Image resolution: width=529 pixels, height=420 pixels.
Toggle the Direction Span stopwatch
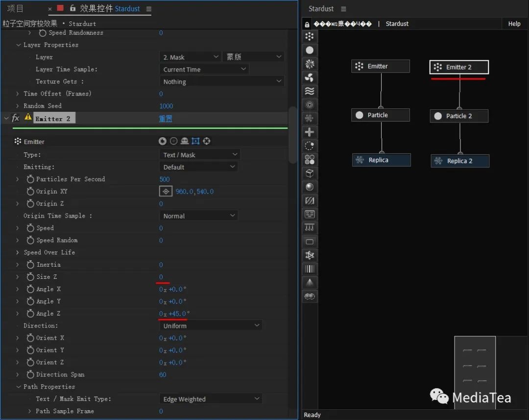click(30, 374)
